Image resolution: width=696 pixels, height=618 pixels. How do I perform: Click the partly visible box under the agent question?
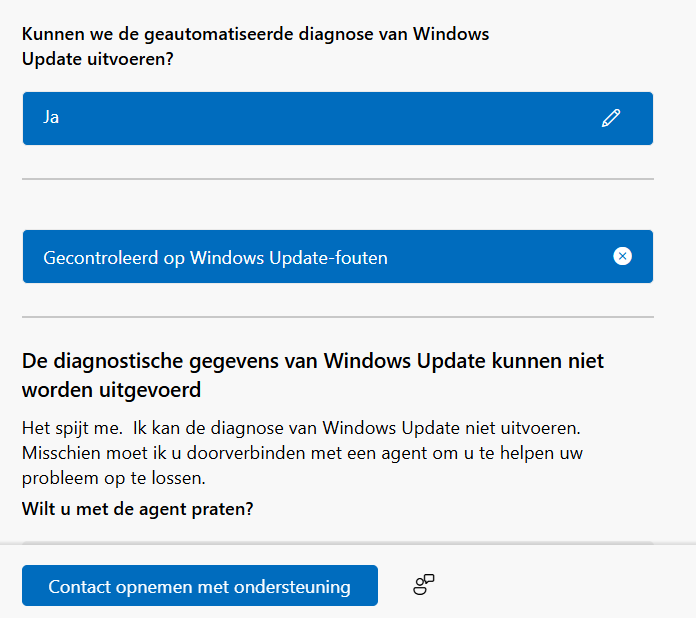point(337,543)
